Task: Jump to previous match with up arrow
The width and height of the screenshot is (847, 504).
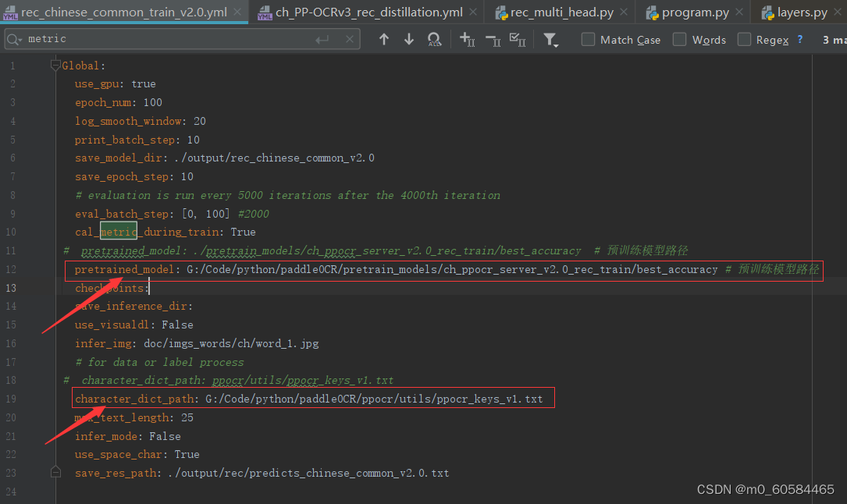Action: 384,39
